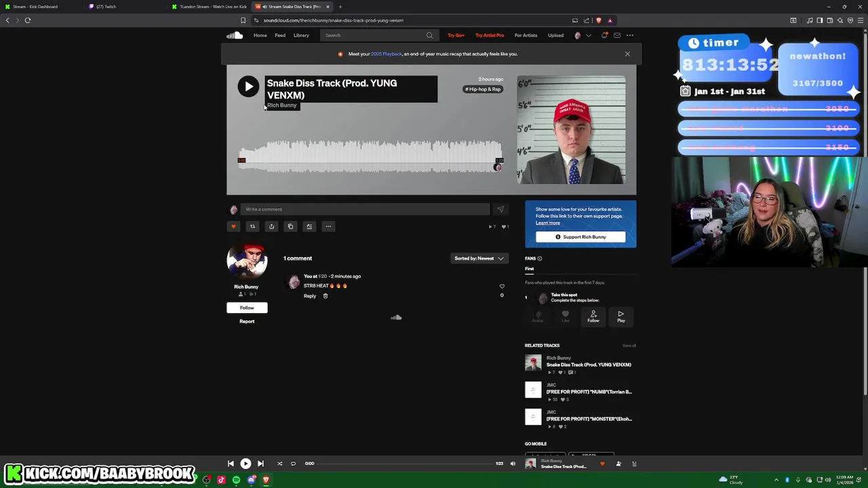Add the track to next up

[309, 226]
